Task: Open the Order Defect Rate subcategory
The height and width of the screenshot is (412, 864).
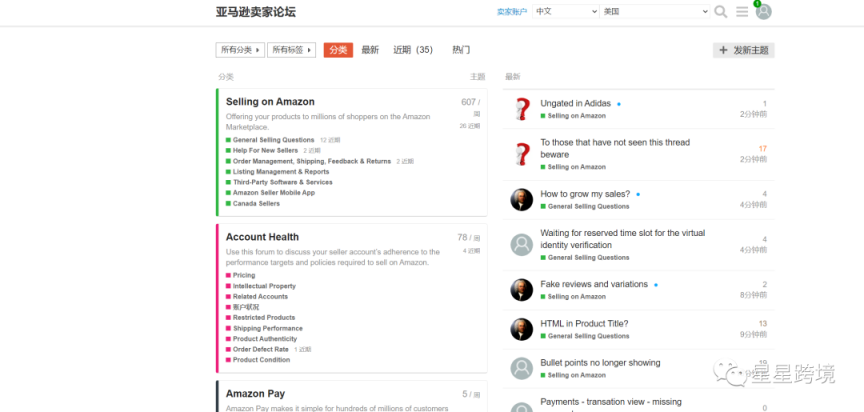Action: pyautogui.click(x=261, y=350)
